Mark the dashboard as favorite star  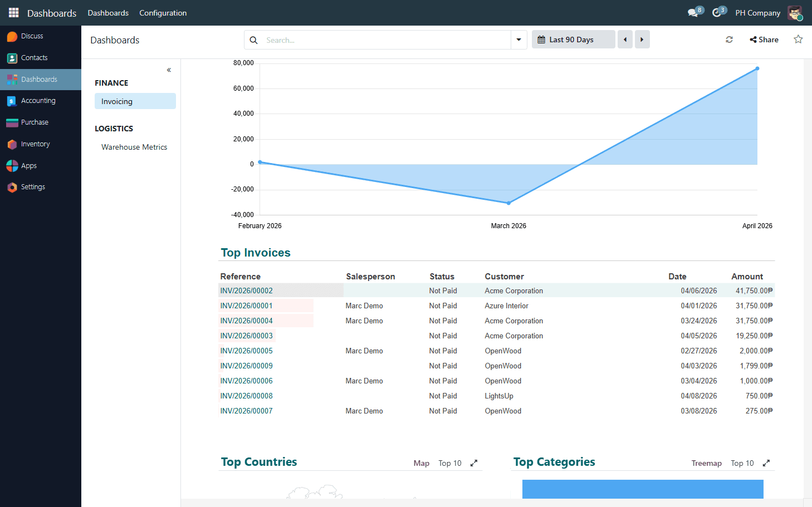click(799, 40)
